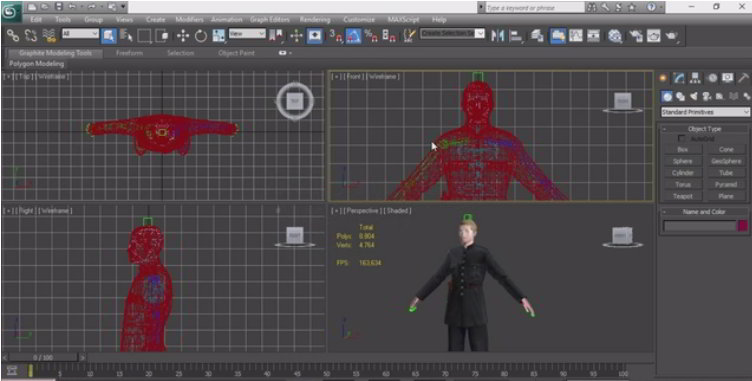Enable the AutoGrid checkbox
The height and width of the screenshot is (381, 752).
[x=682, y=138]
